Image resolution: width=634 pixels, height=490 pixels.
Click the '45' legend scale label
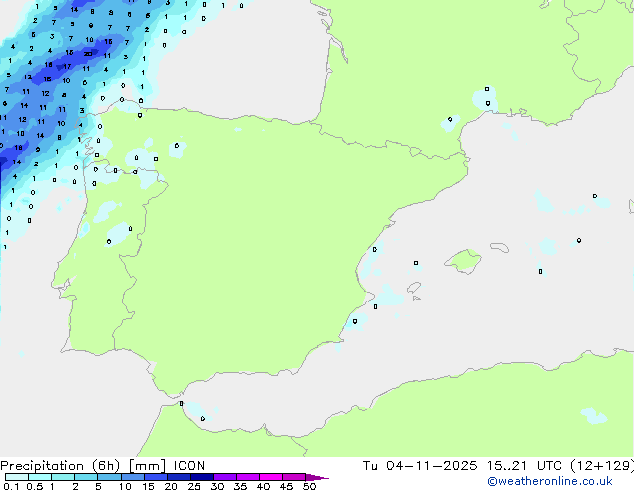[x=286, y=486]
